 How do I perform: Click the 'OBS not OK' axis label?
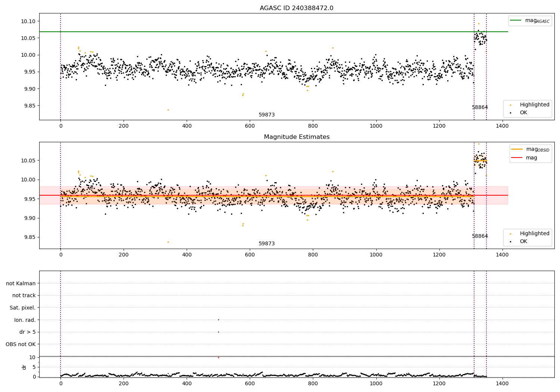pos(21,344)
